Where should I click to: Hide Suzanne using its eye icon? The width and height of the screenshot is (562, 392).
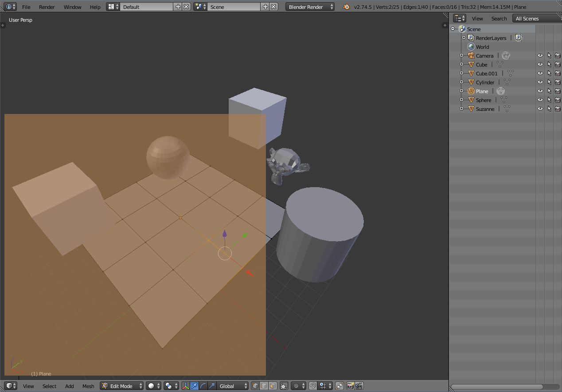click(540, 109)
